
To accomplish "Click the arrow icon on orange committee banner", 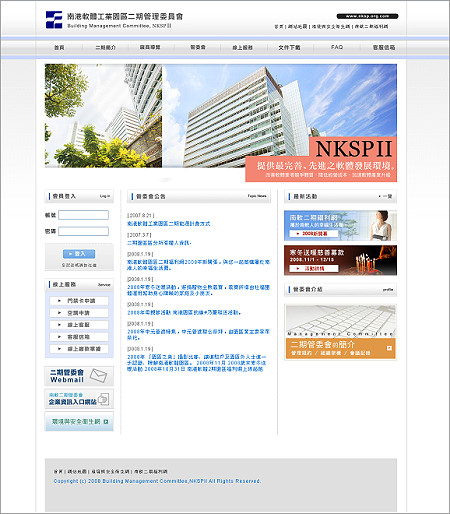I will coord(389,348).
